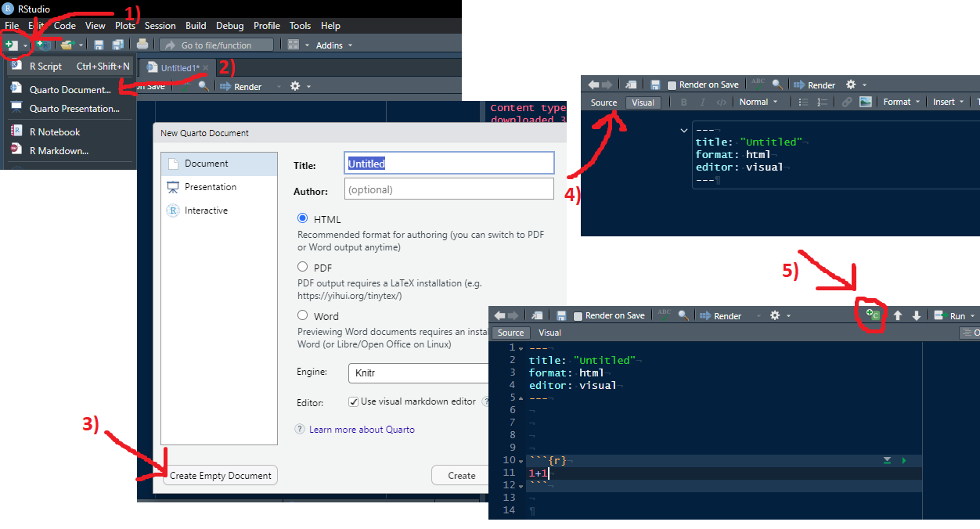The width and height of the screenshot is (980, 529).
Task: Jump to the previous chunk with up arrow
Action: pyautogui.click(x=898, y=316)
